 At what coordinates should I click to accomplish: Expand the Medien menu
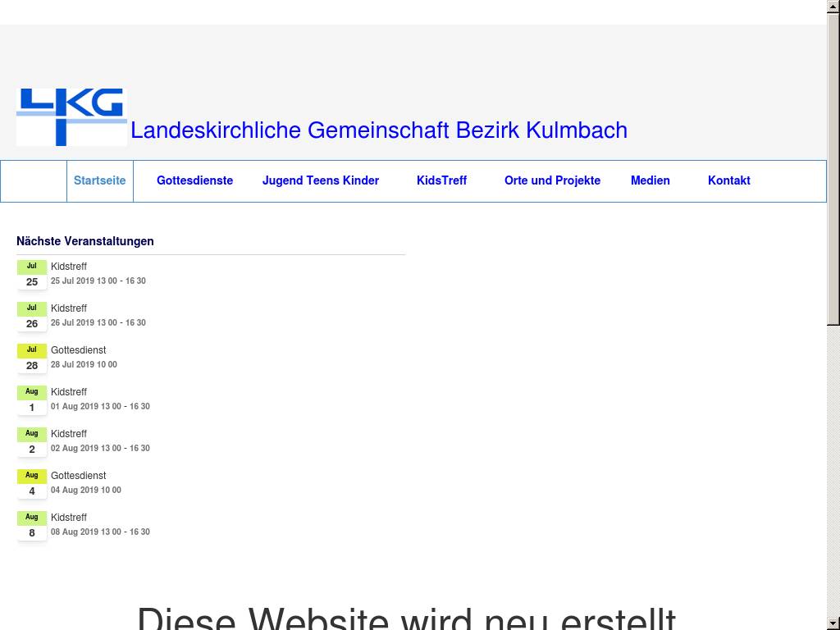(x=650, y=180)
